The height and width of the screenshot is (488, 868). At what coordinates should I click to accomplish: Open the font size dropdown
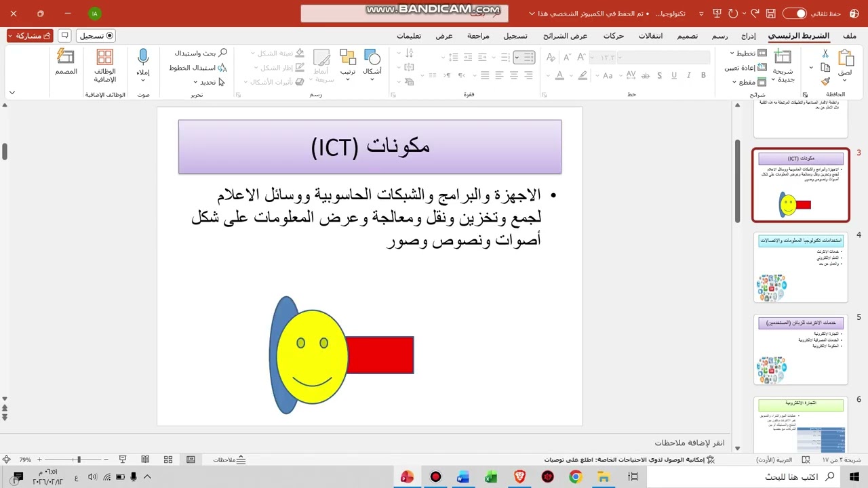point(591,58)
